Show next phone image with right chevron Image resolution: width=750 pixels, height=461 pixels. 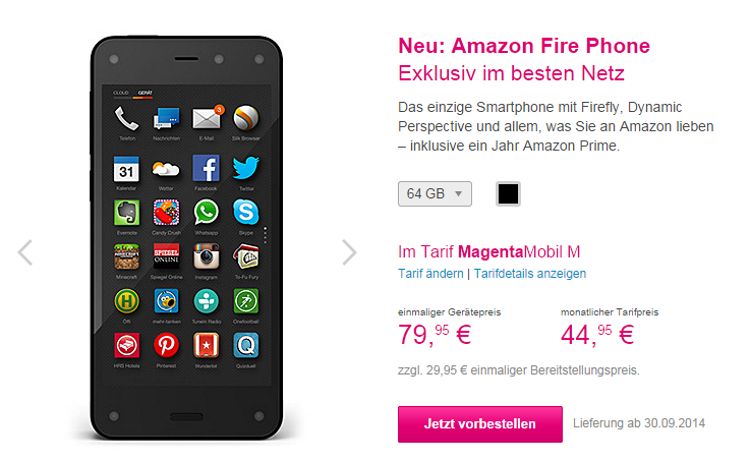tap(350, 252)
